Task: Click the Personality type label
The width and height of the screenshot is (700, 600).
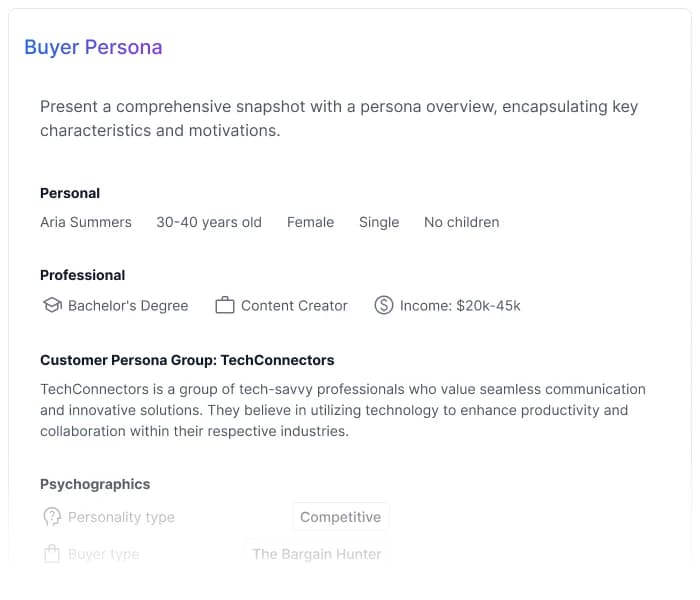Action: [x=121, y=517]
